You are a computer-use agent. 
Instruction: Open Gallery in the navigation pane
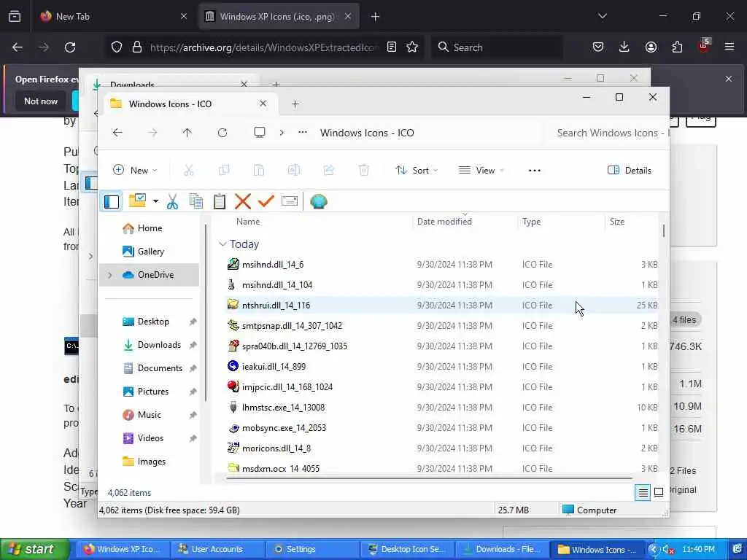[150, 252]
